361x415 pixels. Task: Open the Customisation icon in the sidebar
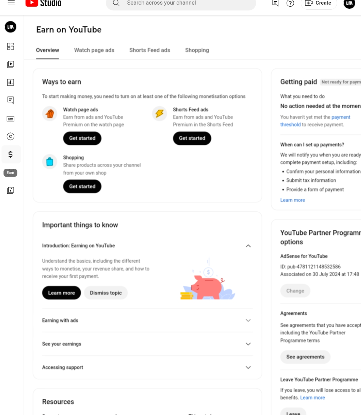[x=10, y=173]
